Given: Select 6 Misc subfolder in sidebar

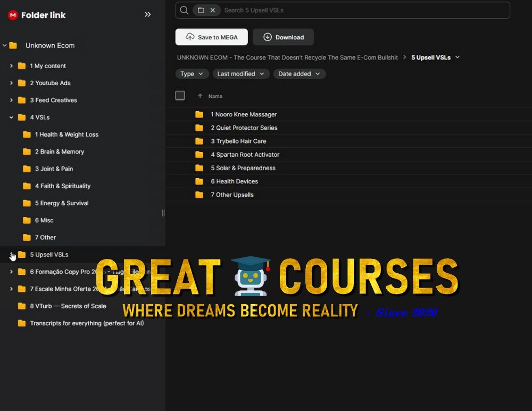Looking at the screenshot, I should click(44, 220).
